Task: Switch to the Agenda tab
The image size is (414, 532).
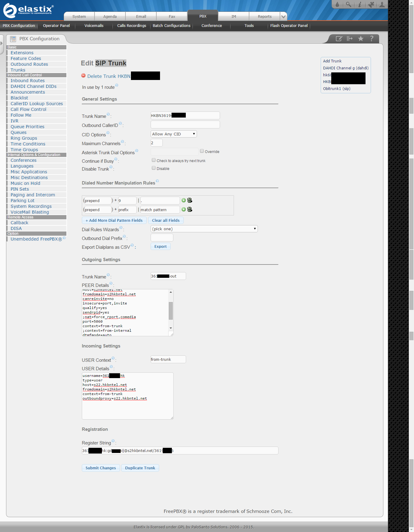Action: 110,16
